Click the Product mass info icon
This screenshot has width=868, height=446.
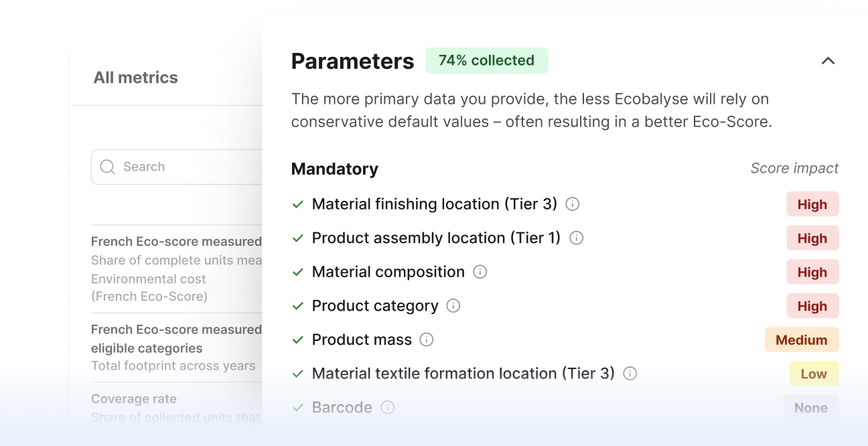[427, 340]
